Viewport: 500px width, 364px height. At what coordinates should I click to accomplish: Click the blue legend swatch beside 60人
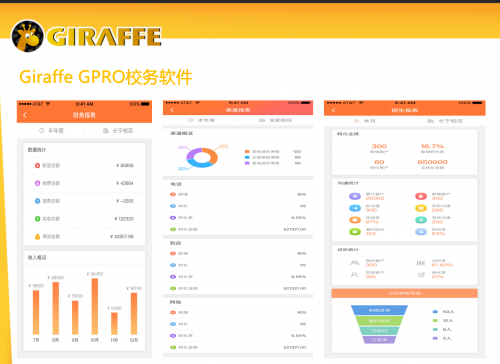[435, 312]
